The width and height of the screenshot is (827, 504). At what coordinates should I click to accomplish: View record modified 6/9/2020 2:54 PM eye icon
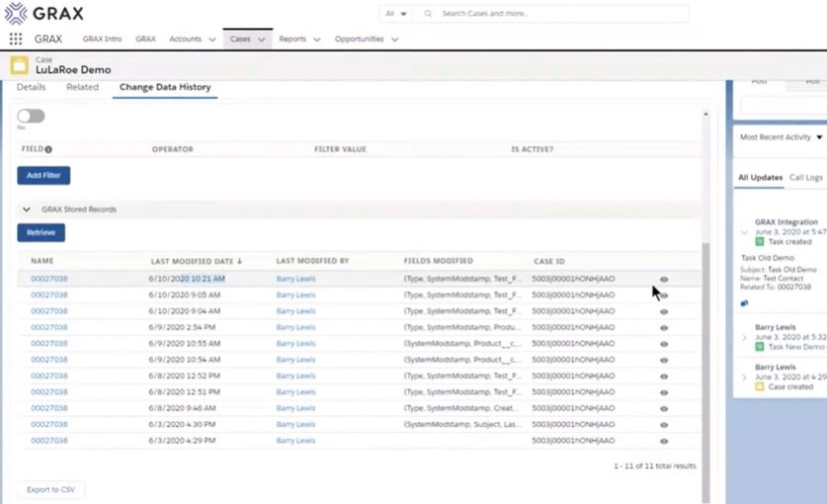click(664, 328)
